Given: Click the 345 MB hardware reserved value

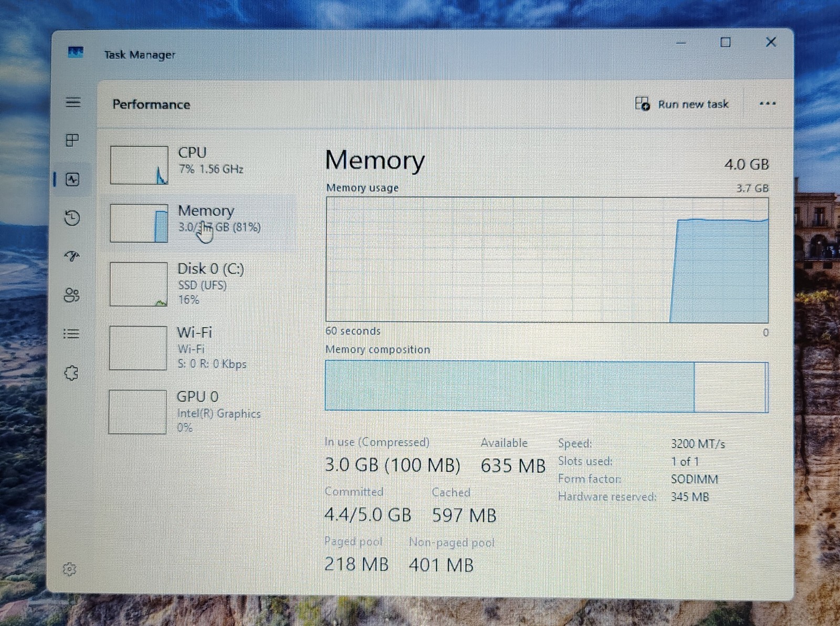Looking at the screenshot, I should click(x=690, y=497).
